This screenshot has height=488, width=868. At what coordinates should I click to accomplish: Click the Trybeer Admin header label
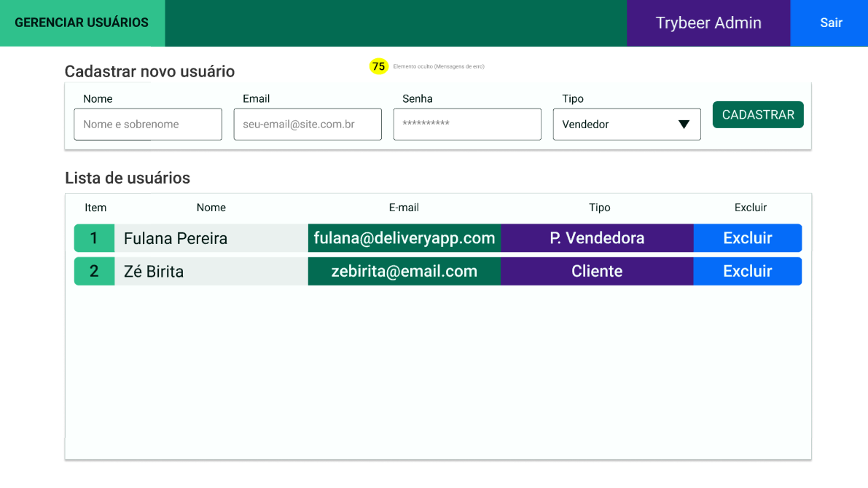[x=708, y=23]
